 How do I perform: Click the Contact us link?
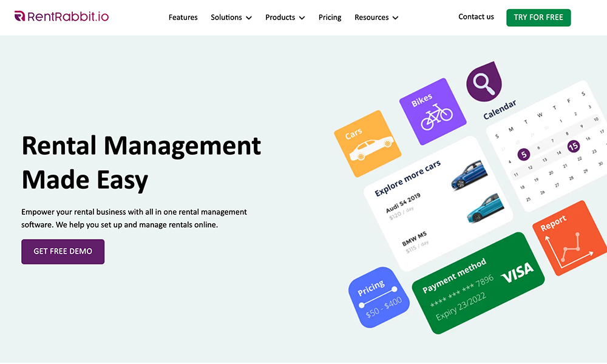476,17
